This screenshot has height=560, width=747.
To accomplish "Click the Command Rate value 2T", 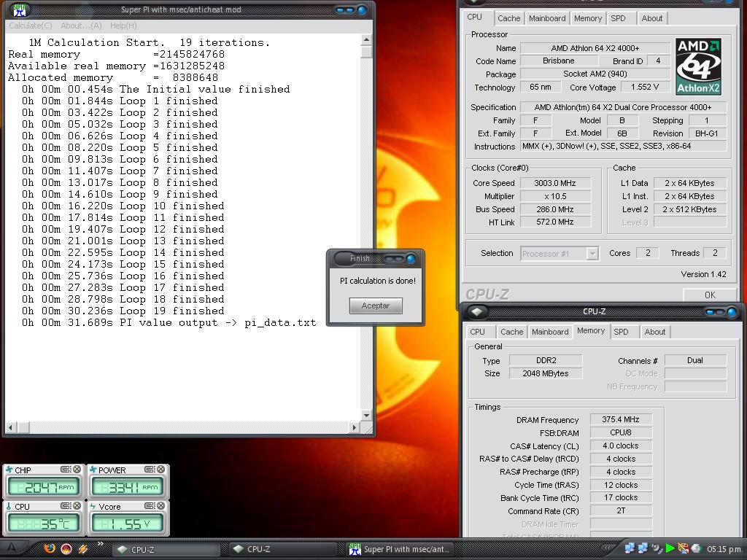I will pyautogui.click(x=620, y=510).
